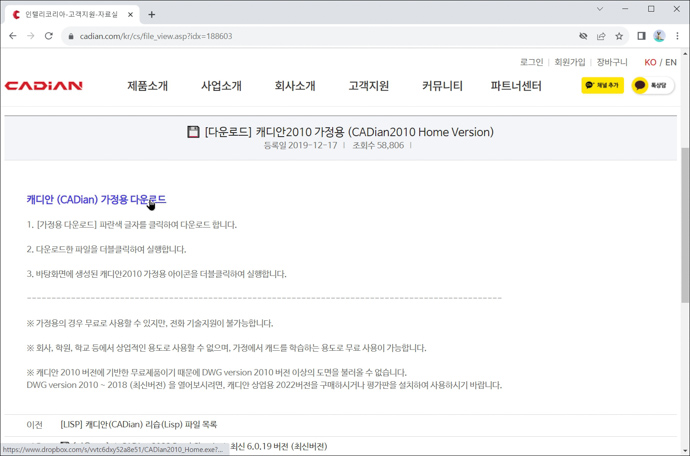Open Chrome three-dot menu
Image resolution: width=690 pixels, height=456 pixels.
(x=677, y=36)
